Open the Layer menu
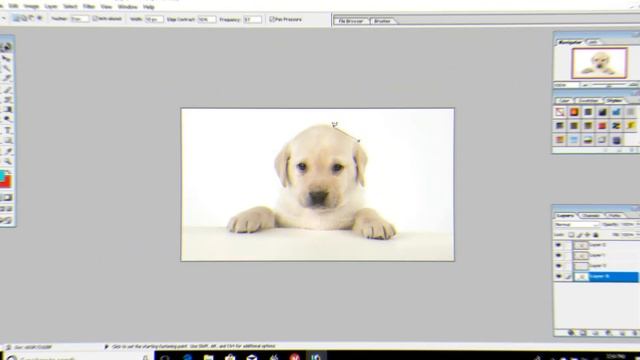640x360 pixels. [x=51, y=7]
